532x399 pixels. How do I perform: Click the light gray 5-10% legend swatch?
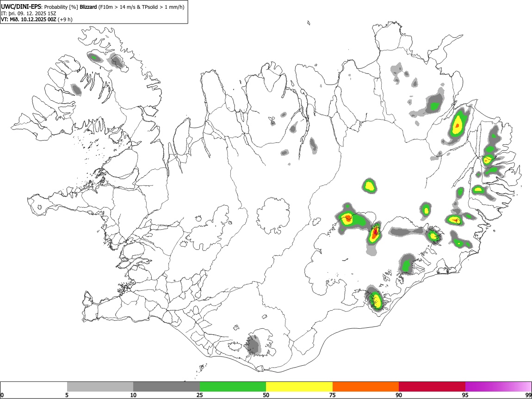tap(100, 387)
